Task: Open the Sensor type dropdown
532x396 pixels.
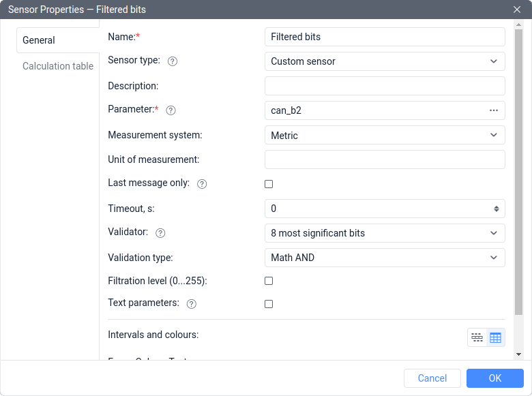Action: (x=385, y=61)
